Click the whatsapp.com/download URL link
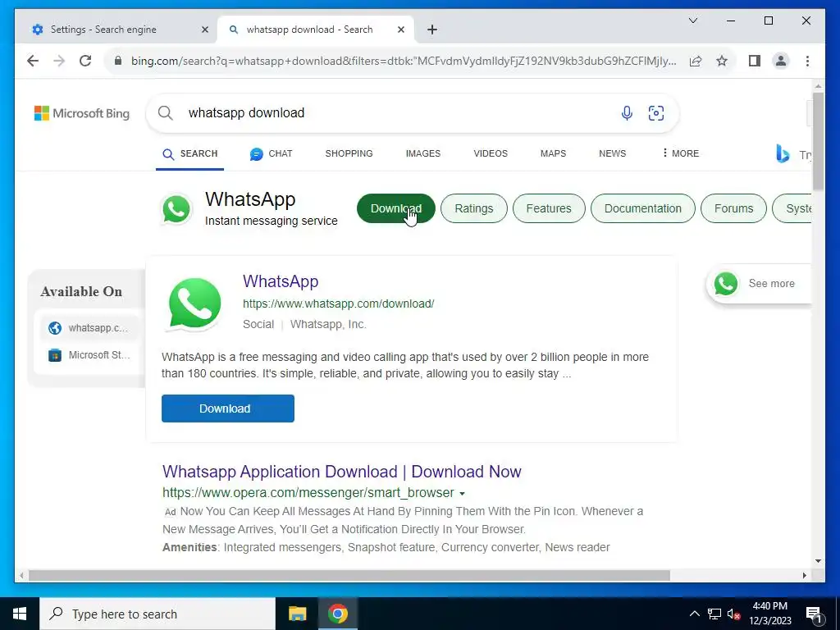 [338, 304]
